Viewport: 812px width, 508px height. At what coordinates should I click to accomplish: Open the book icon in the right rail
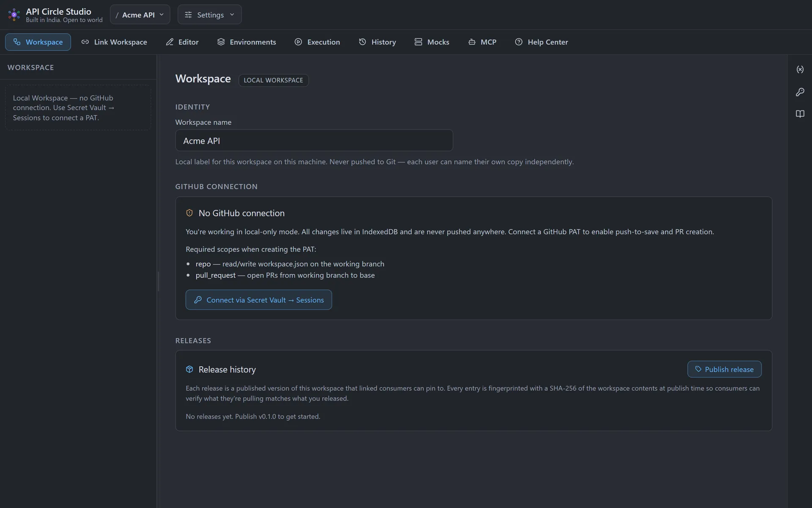pos(800,114)
